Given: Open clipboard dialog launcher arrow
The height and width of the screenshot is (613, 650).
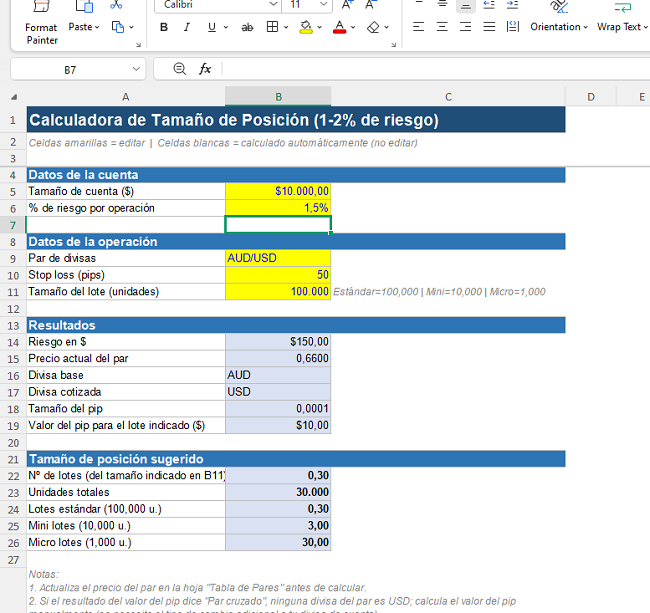Looking at the screenshot, I should point(138,45).
